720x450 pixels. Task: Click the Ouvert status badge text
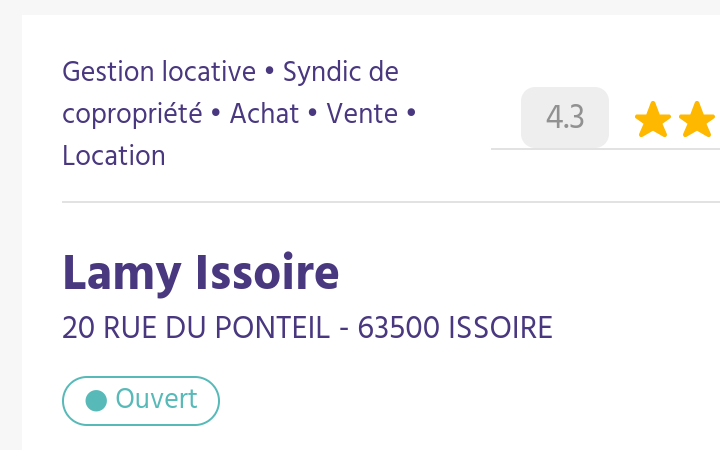click(156, 399)
